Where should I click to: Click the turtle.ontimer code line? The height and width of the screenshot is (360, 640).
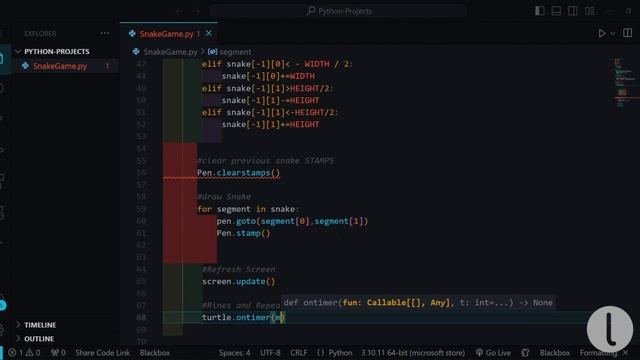pos(243,317)
